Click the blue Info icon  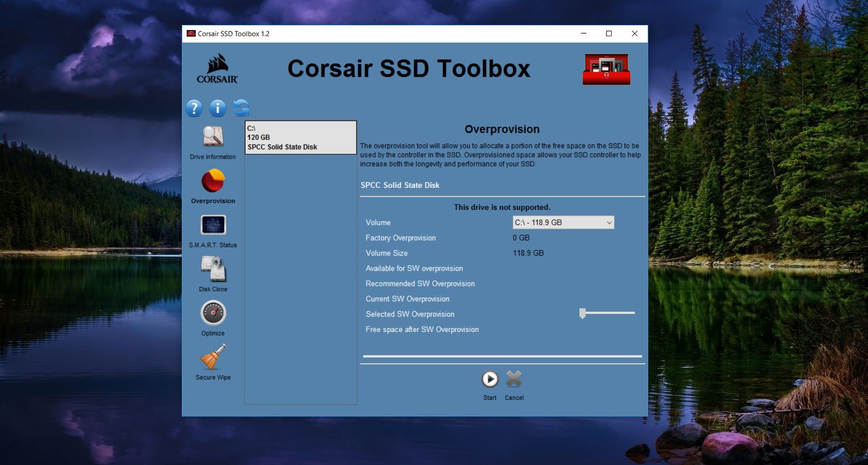coord(218,108)
